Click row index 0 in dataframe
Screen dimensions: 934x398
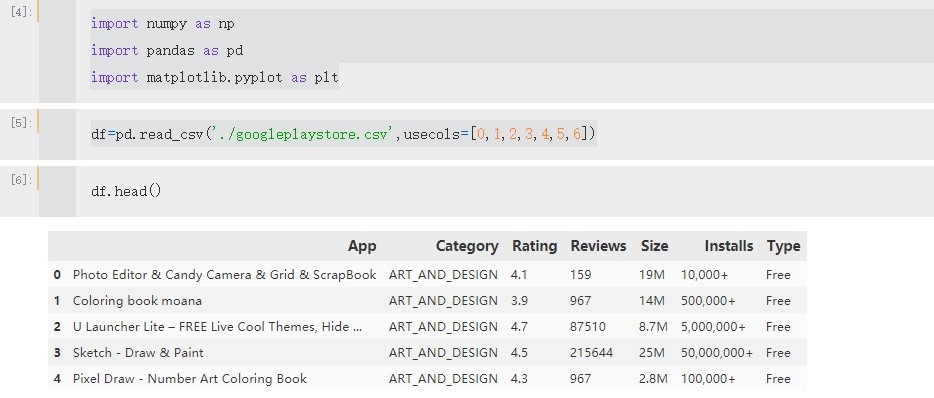(x=57, y=275)
